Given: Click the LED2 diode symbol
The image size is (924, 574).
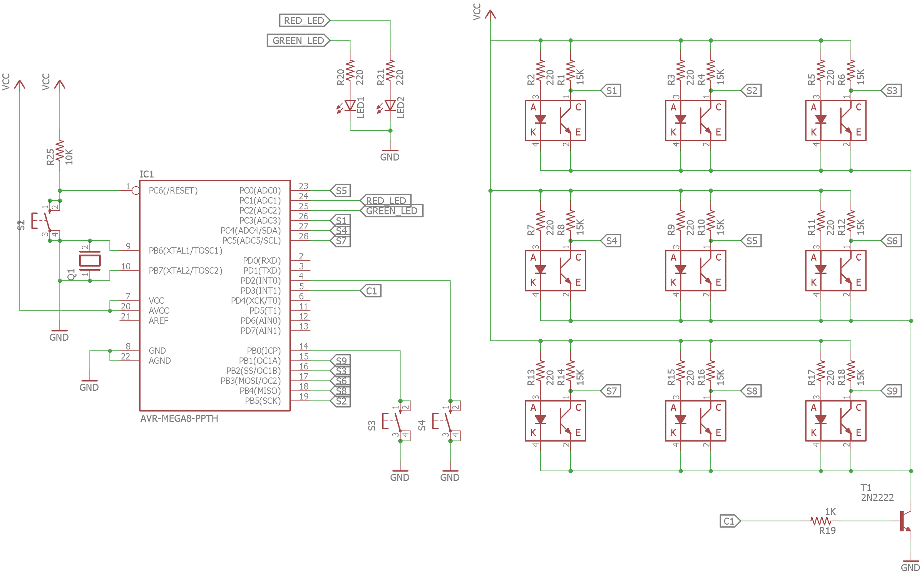Looking at the screenshot, I should tap(390, 105).
